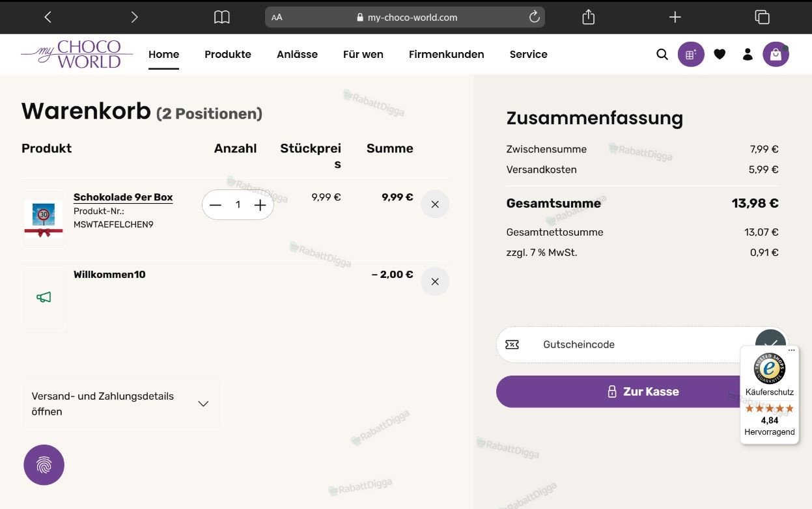The width and height of the screenshot is (812, 509).
Task: Click the Zusammenfassung heading
Action: 595,118
